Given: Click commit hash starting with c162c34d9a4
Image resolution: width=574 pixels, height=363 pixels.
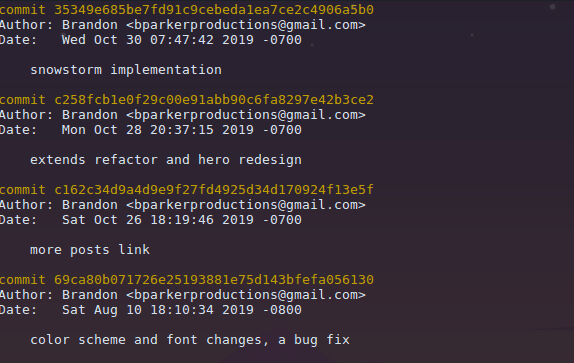Looking at the screenshot, I should coord(214,190).
